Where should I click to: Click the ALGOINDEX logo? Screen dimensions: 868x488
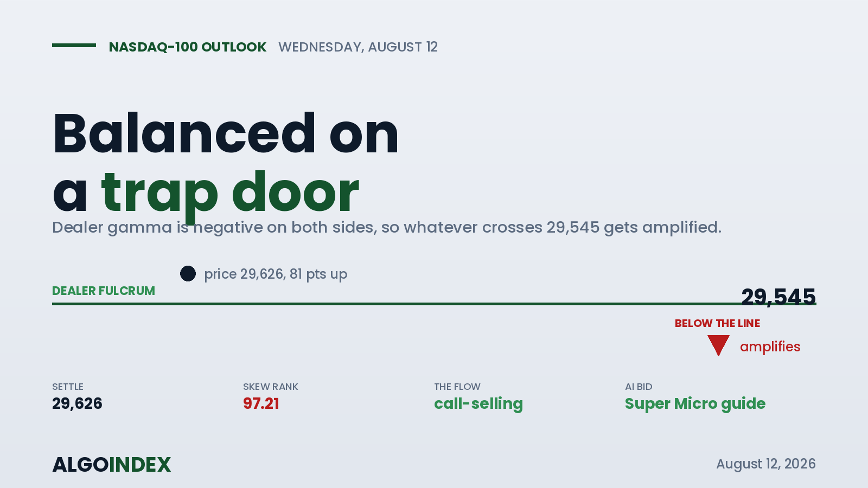point(112,465)
